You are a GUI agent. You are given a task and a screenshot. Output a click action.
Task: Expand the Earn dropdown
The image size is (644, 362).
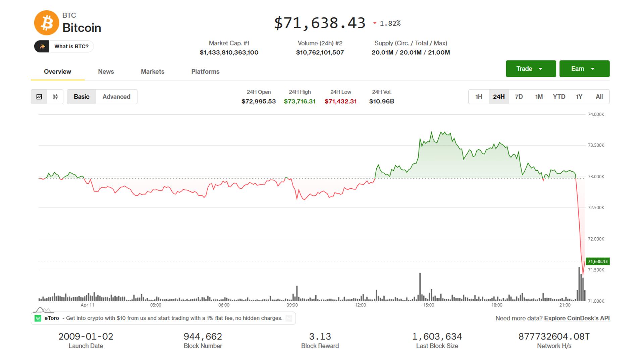point(584,68)
